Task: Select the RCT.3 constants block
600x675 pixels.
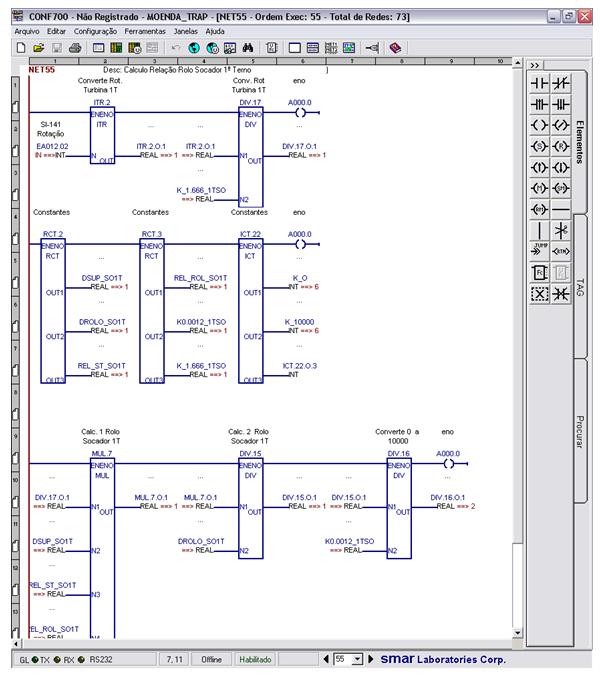Action: coord(152,310)
